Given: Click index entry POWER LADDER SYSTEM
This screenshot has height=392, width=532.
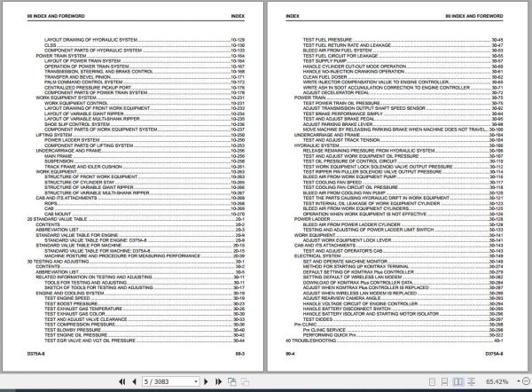Looking at the screenshot, I should point(72,140).
